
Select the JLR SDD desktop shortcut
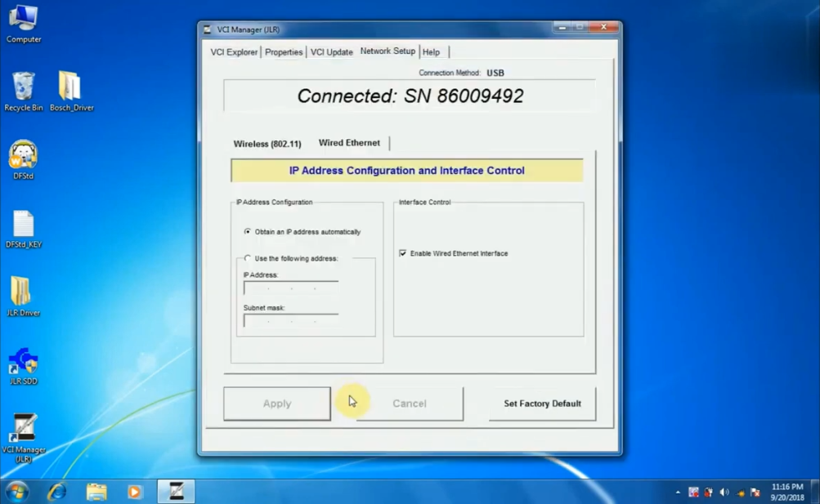24,366
